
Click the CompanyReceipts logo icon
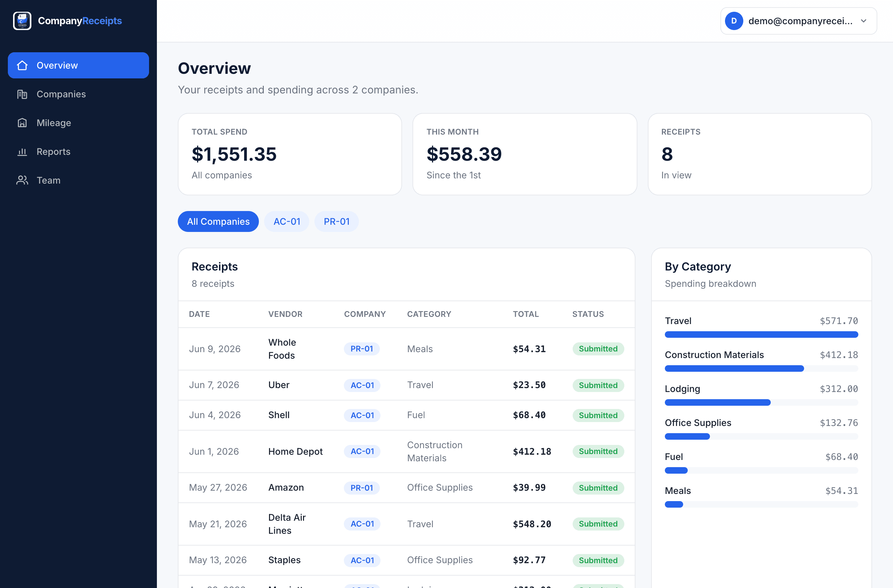pos(22,21)
